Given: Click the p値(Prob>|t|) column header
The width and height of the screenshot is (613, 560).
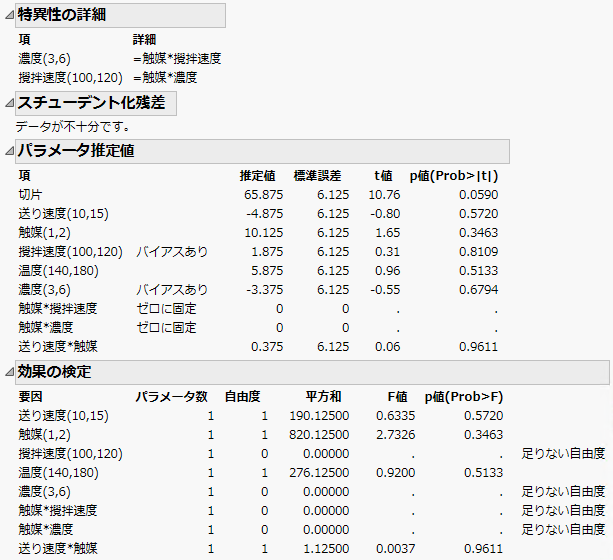Looking at the screenshot, I should (454, 176).
